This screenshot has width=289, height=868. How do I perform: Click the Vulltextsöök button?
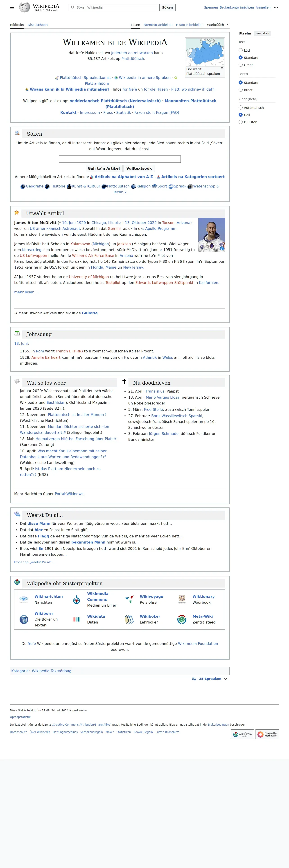(139, 169)
